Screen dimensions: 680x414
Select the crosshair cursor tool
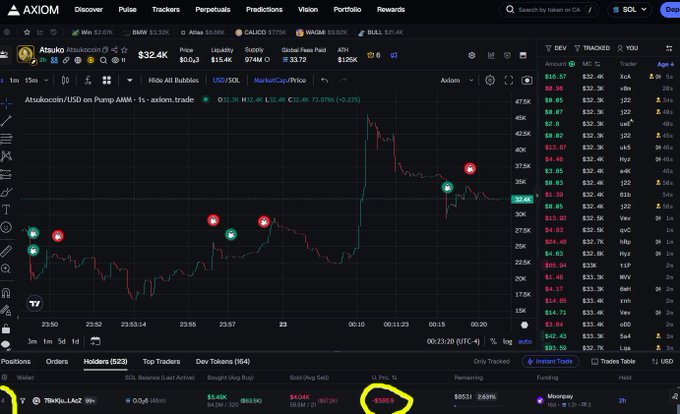click(6, 103)
